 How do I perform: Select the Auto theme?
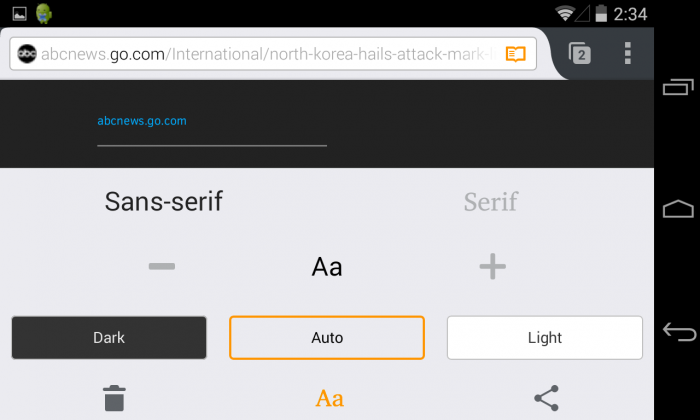click(x=327, y=337)
